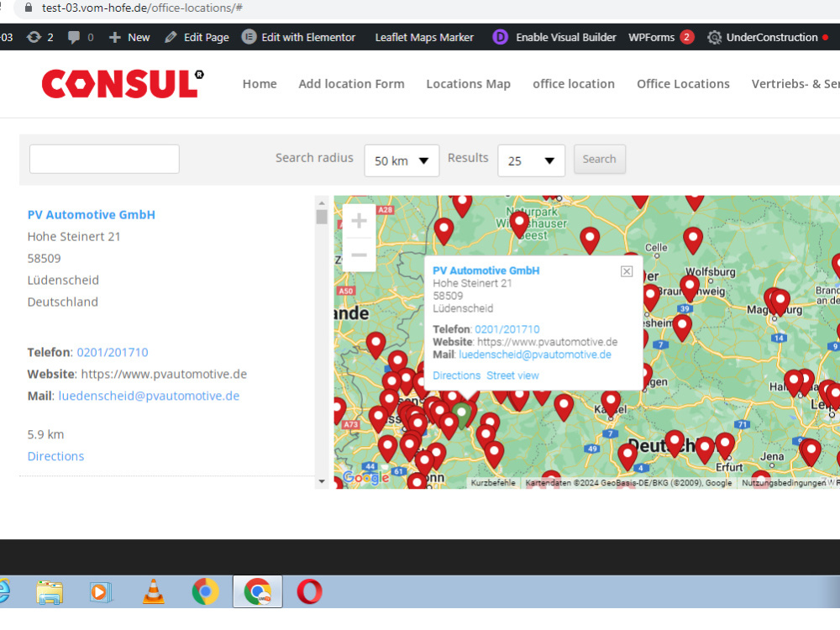Open File Explorer from the taskbar
Screen dimensions: 840x630
(50, 592)
